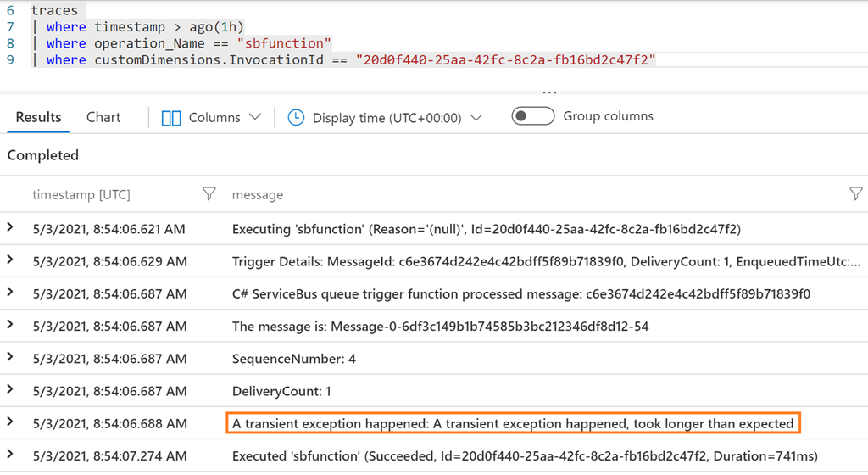Filter the timestamp column
868x475 pixels.
point(209,193)
